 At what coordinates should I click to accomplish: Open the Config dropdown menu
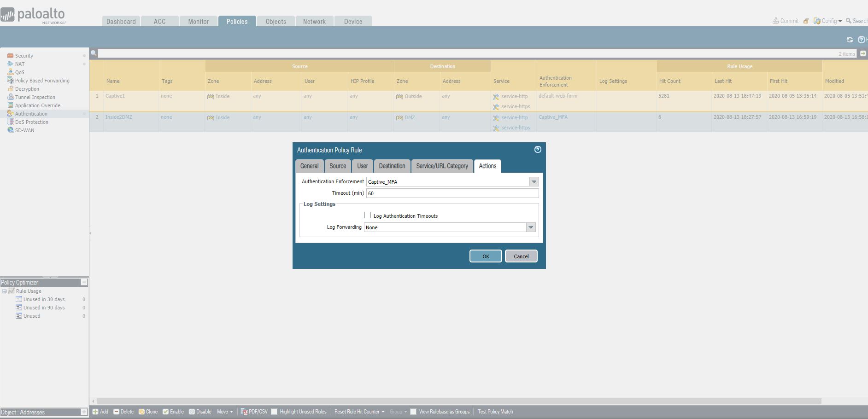(x=828, y=21)
